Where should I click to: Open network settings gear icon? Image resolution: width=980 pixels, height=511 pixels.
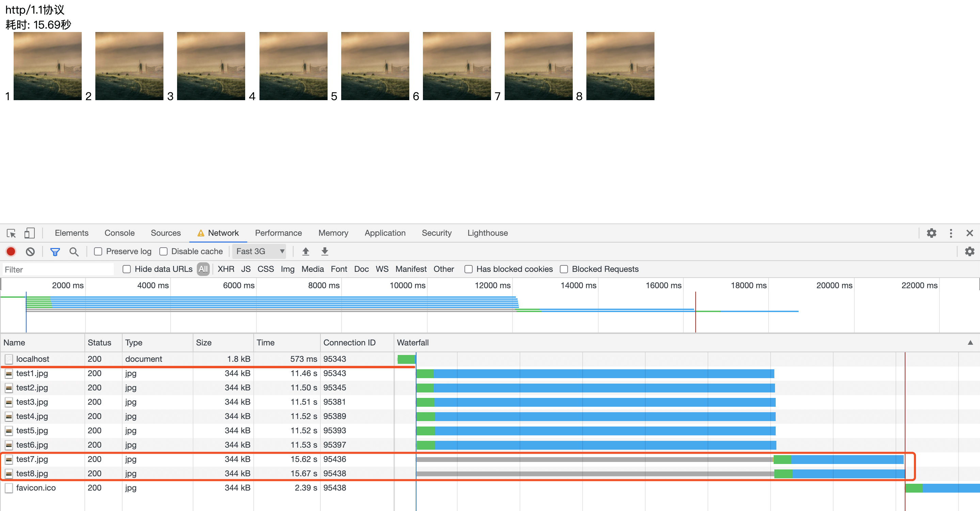[x=969, y=251]
